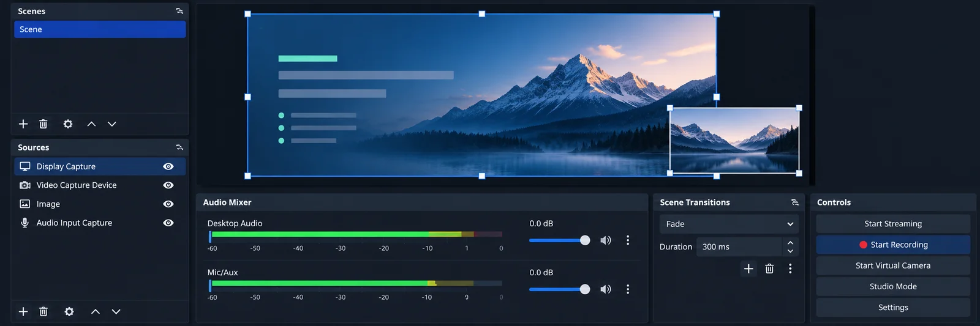Mute Mic/Aux speaker icon
The image size is (980, 326).
tap(606, 289)
